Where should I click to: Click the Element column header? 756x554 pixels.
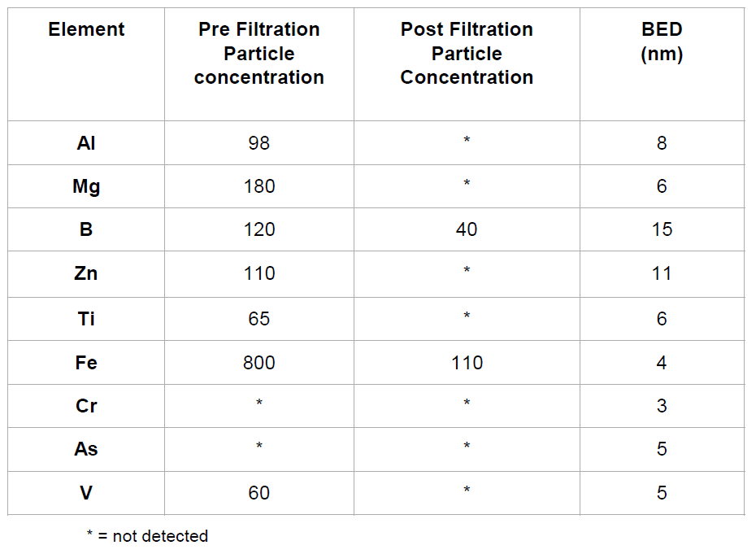point(86,29)
